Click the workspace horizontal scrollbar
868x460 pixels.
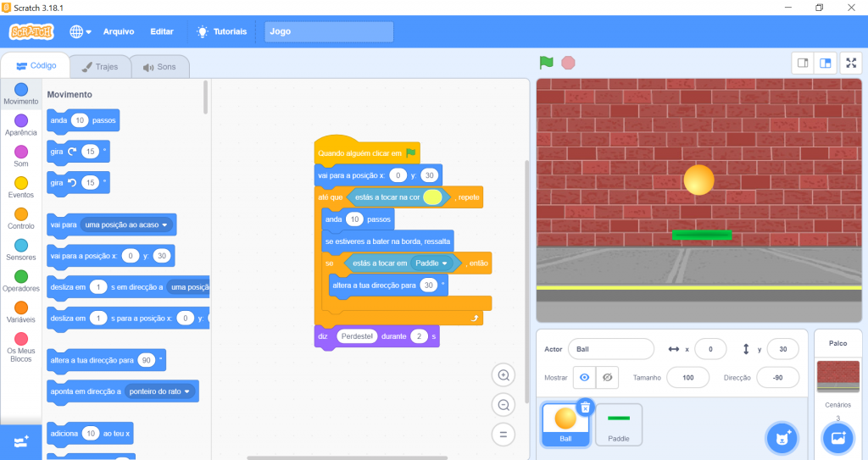click(x=347, y=457)
